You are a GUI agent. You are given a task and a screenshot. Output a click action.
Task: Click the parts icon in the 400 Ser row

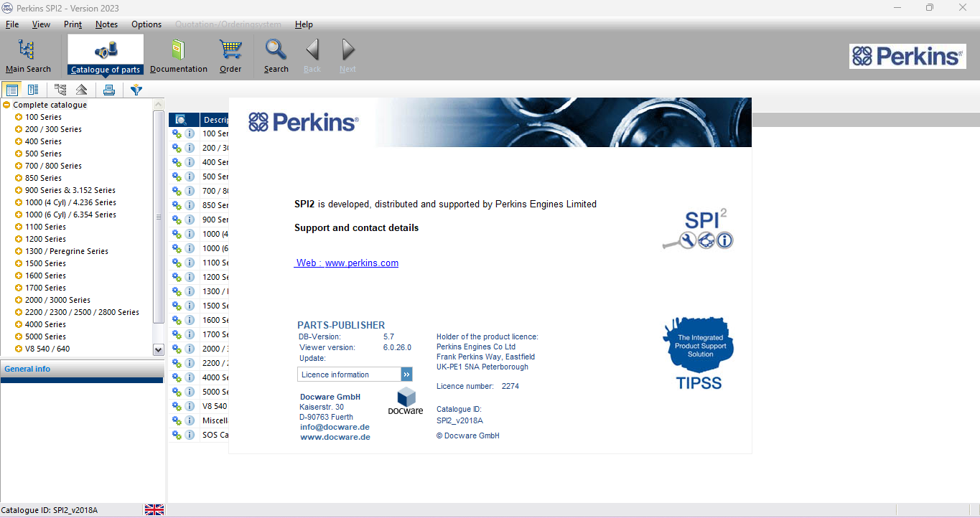(x=177, y=162)
